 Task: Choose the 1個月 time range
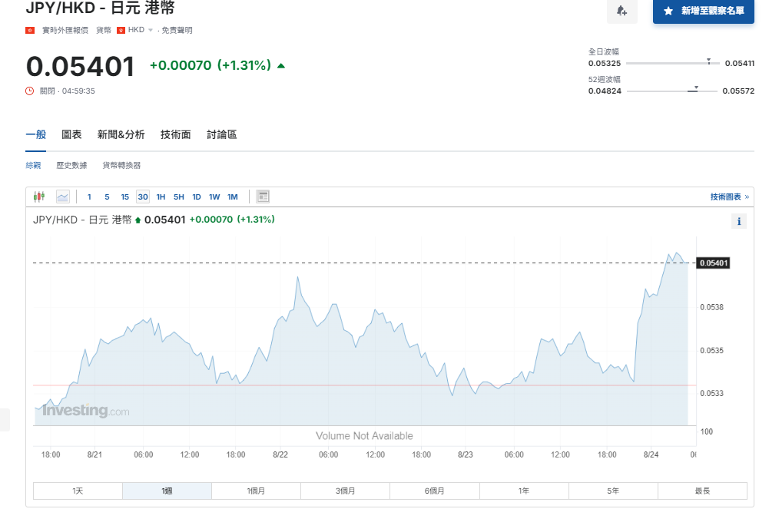[256, 491]
